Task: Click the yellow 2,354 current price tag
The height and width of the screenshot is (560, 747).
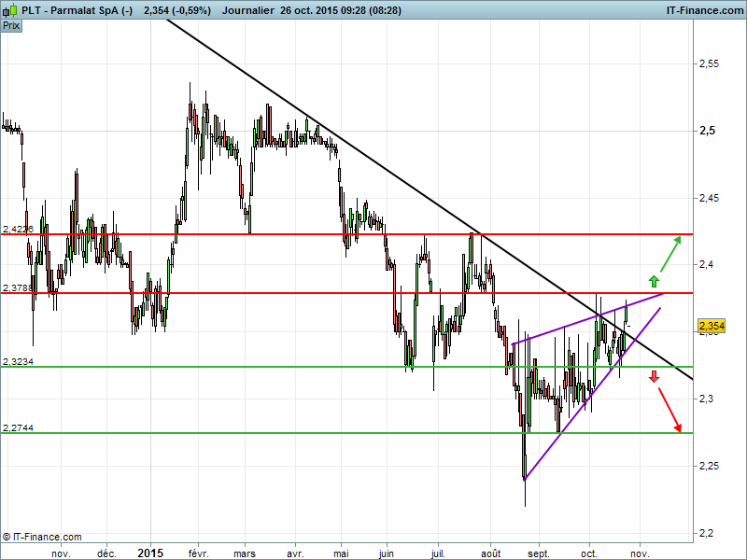Action: coord(712,326)
